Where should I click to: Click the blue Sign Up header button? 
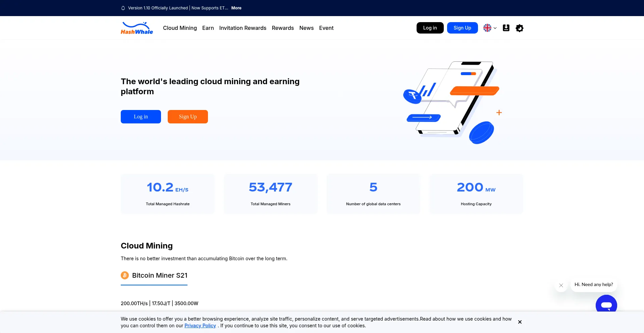coord(463,28)
